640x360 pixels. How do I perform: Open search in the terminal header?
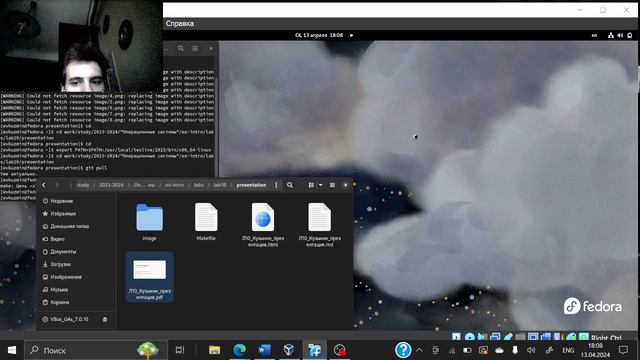[x=181, y=49]
